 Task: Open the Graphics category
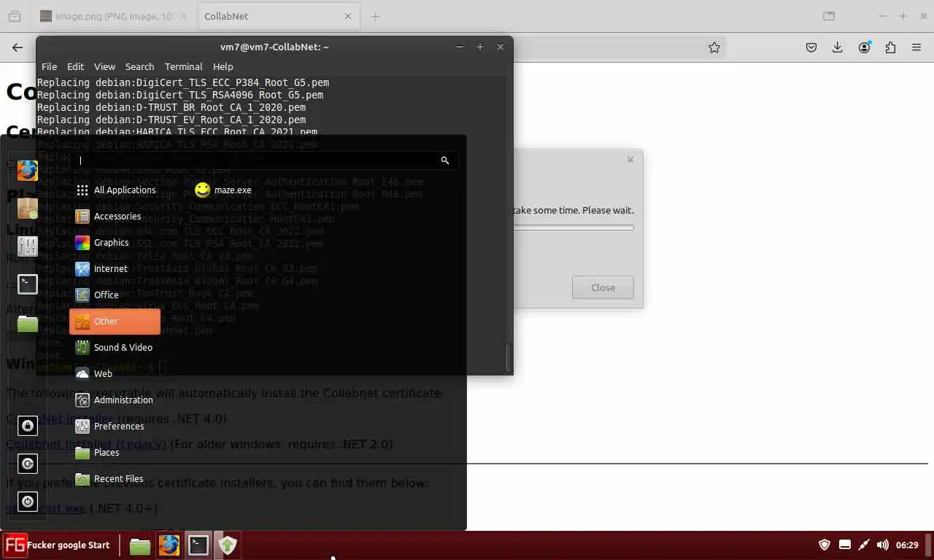tap(115, 242)
